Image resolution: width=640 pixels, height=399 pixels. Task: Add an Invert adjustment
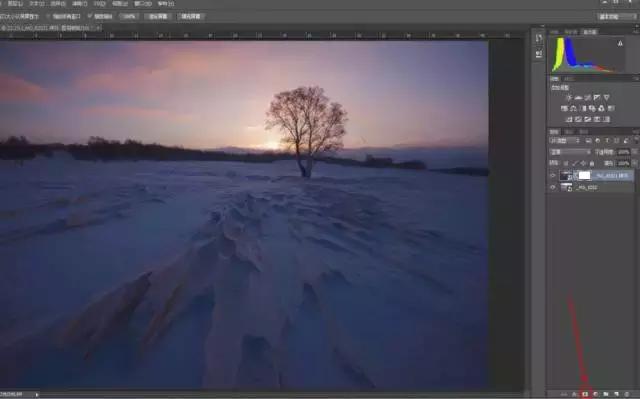tap(569, 119)
